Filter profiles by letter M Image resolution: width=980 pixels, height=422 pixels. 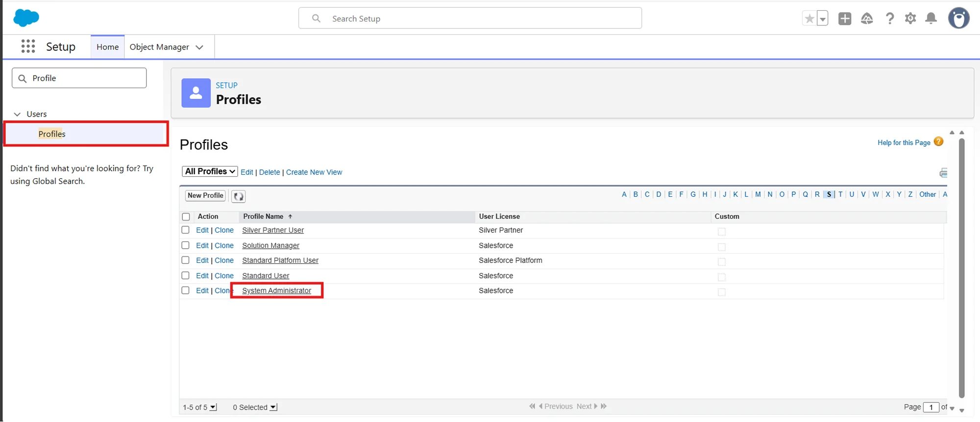pos(758,194)
